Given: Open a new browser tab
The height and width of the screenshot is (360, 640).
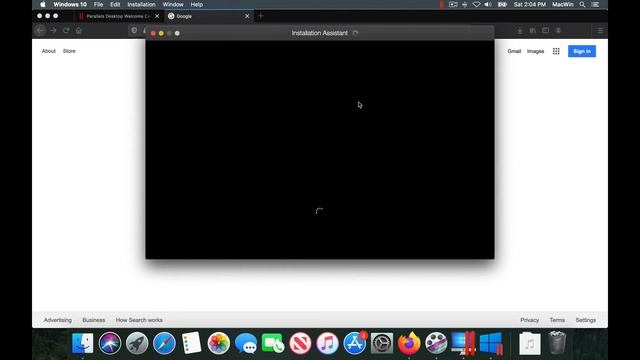Looking at the screenshot, I should coord(261,16).
